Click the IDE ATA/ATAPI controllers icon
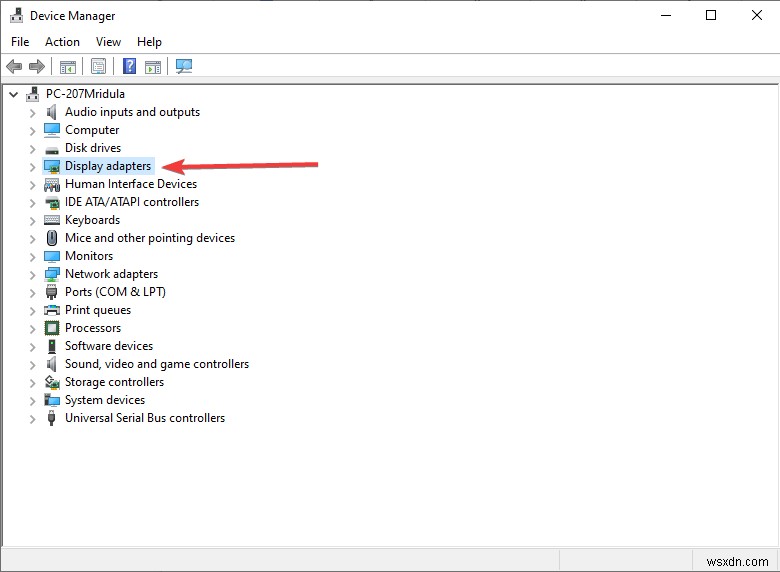The image size is (780, 572). pyautogui.click(x=52, y=202)
